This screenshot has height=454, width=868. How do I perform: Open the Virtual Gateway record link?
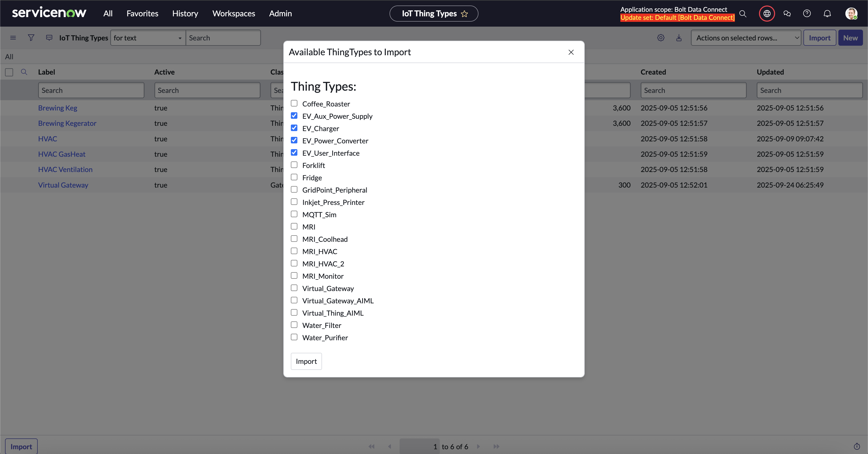(x=63, y=185)
